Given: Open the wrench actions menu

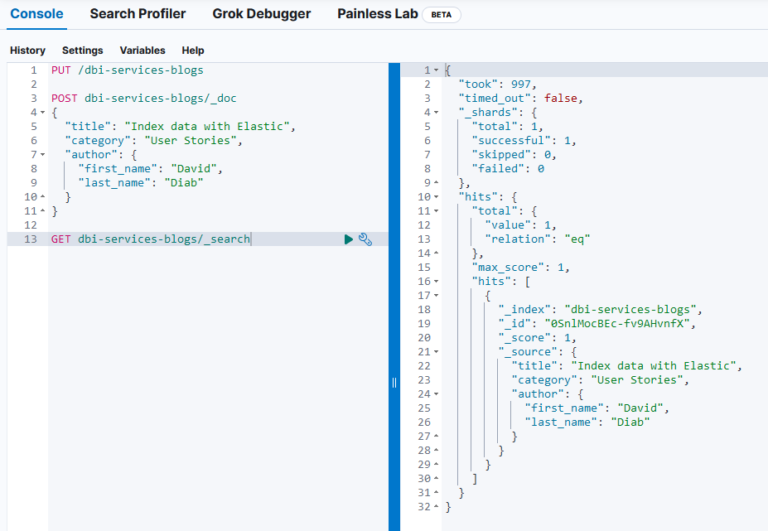Looking at the screenshot, I should 365,239.
